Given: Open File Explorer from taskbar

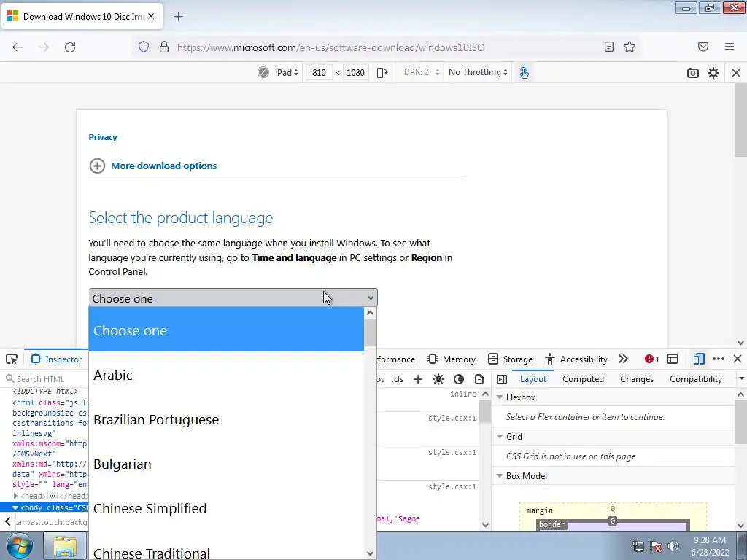Looking at the screenshot, I should [64, 545].
